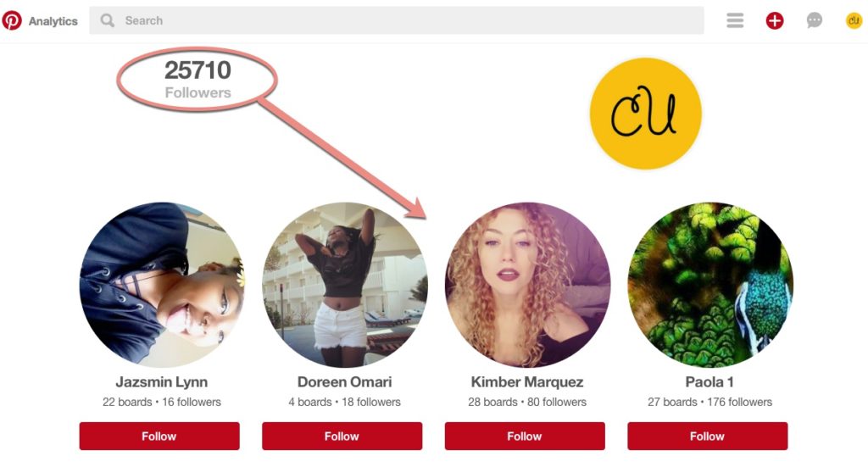Screen dimensions: 868x467
Task: Focus the Search input field
Action: click(x=397, y=20)
